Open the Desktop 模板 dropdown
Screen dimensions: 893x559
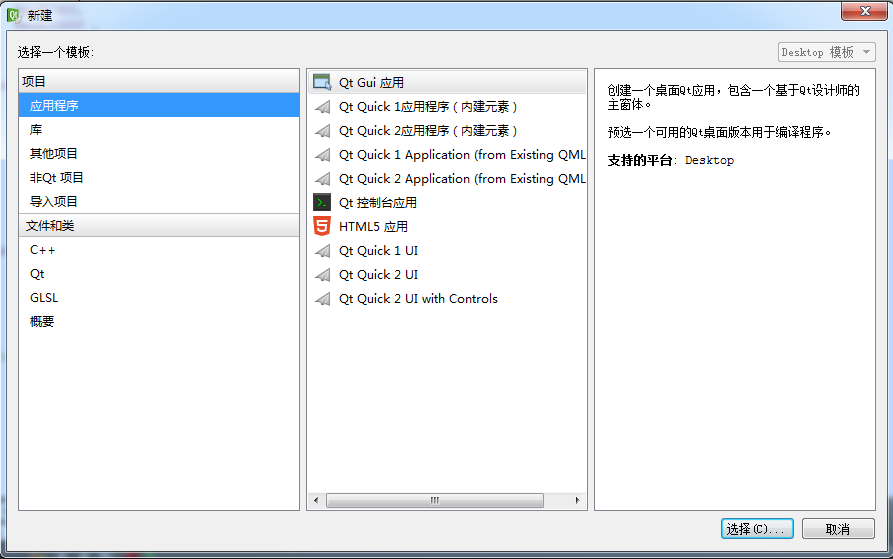tap(826, 52)
